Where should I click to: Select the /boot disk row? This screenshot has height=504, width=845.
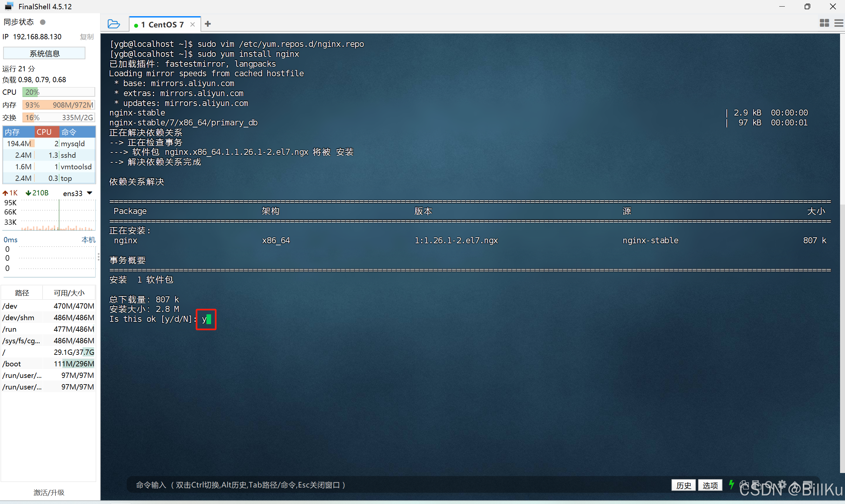pos(48,364)
